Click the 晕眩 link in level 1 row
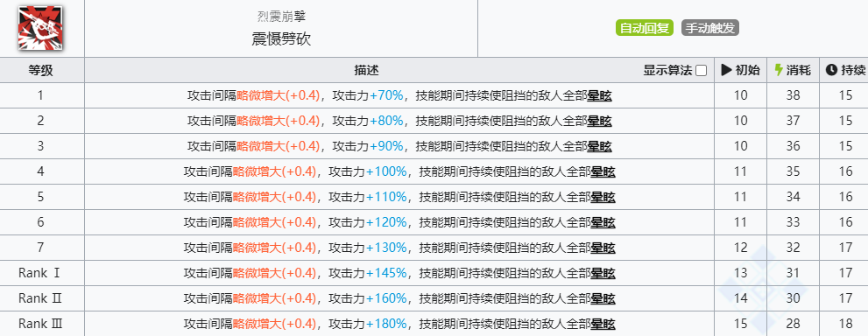The width and height of the screenshot is (868, 336). pos(599,95)
